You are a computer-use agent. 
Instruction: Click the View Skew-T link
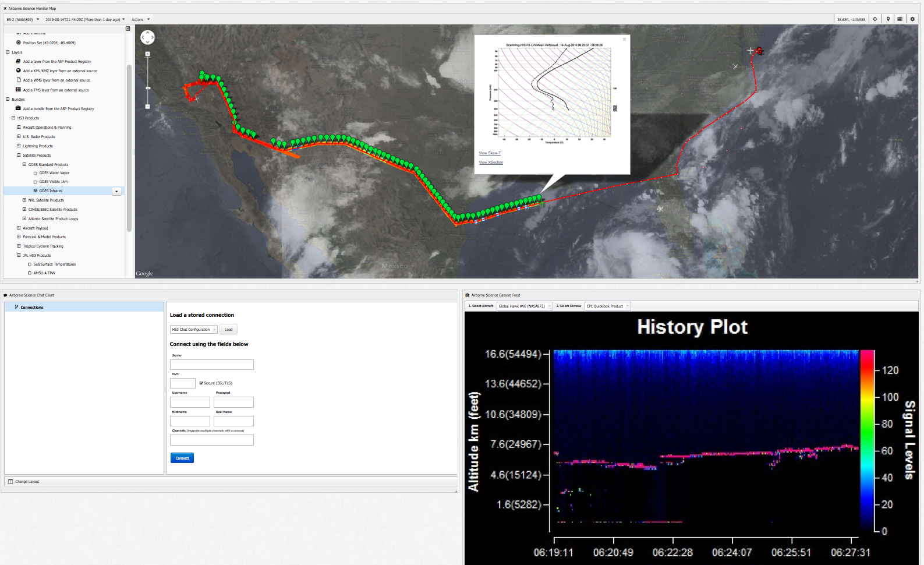tap(490, 153)
